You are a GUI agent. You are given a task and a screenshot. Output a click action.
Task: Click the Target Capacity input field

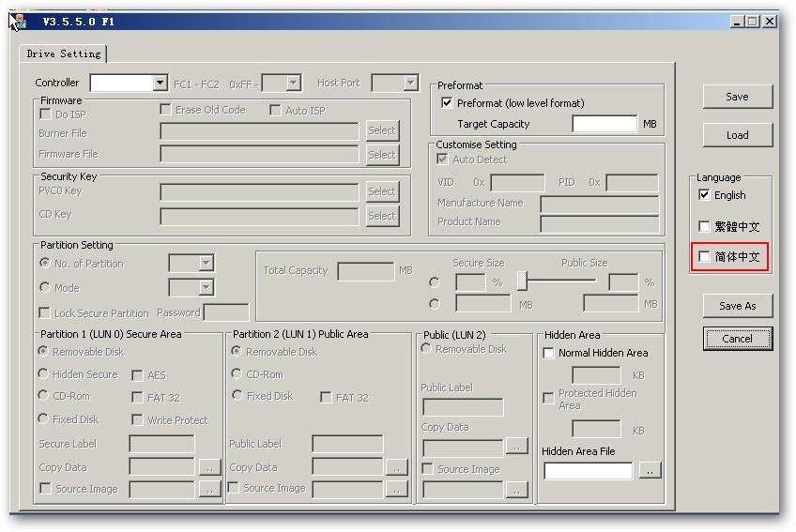pos(605,124)
